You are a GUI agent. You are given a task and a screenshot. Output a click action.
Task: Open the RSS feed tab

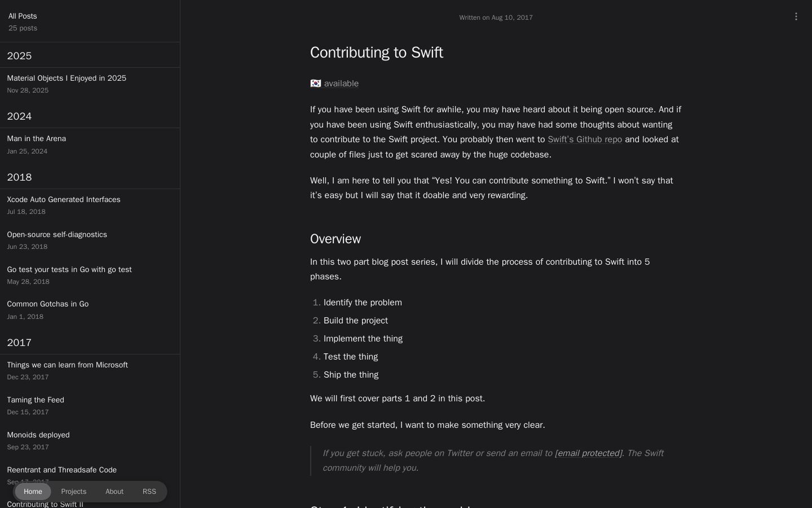coord(149,492)
